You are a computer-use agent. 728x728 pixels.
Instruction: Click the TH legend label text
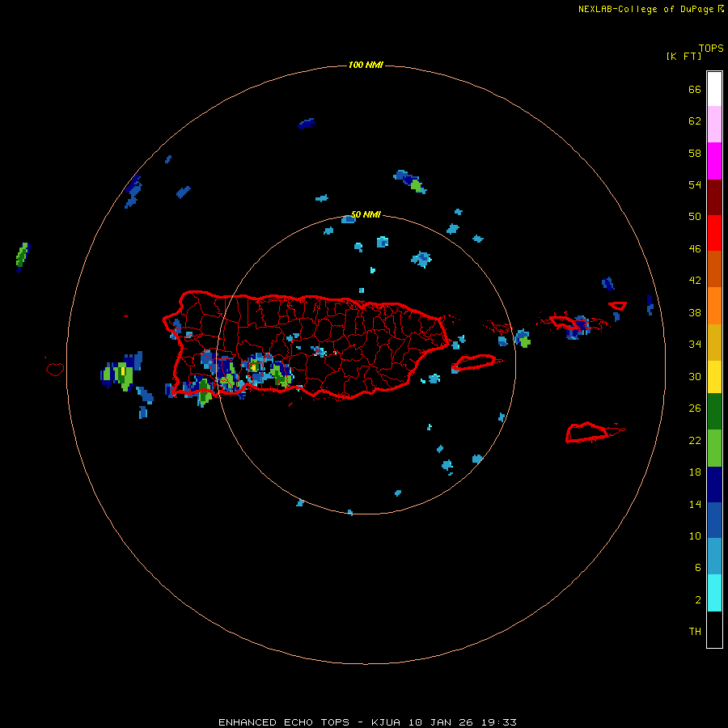coord(695,632)
